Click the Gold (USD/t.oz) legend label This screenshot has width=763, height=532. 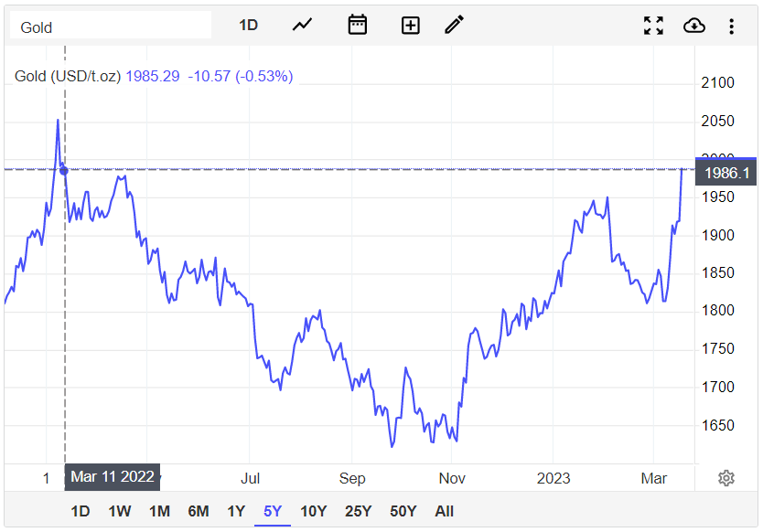click(67, 76)
